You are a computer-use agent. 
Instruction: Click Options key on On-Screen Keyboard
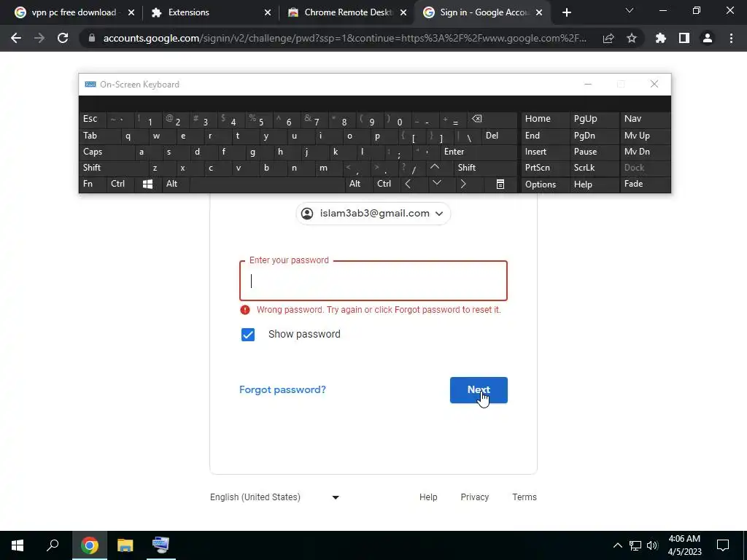click(x=545, y=184)
